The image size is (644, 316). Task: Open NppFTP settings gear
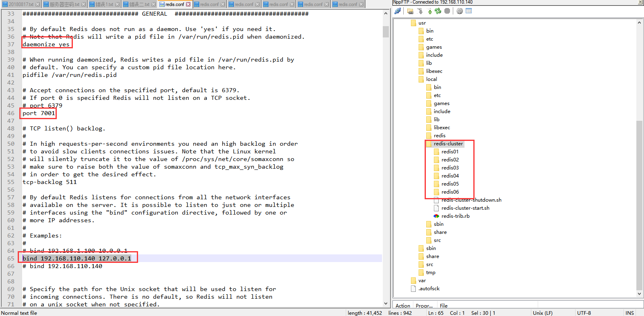[459, 11]
